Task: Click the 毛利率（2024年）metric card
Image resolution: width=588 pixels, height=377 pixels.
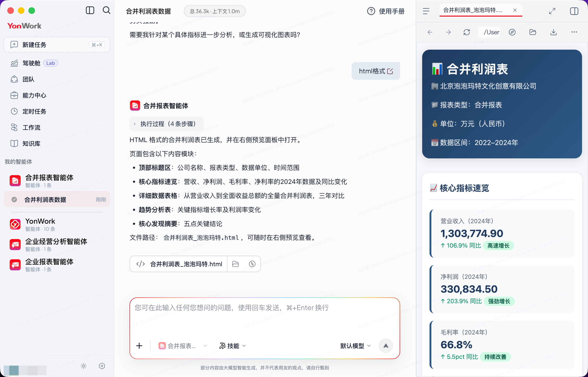Action: (502, 344)
